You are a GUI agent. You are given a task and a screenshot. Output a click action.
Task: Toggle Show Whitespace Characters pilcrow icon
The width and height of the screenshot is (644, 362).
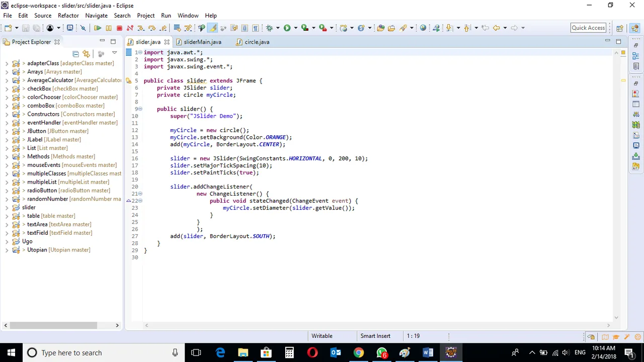(x=256, y=28)
